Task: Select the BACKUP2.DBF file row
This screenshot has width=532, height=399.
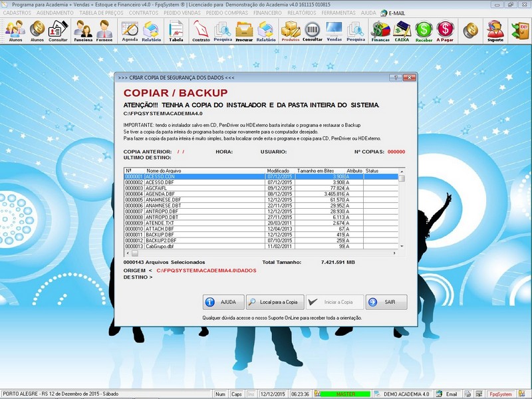Action: [x=261, y=241]
